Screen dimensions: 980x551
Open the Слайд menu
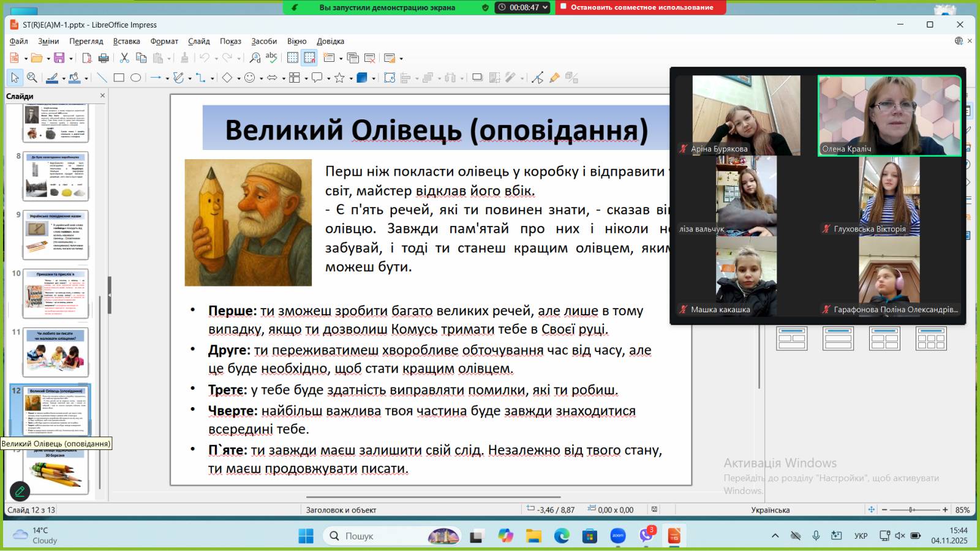click(198, 41)
